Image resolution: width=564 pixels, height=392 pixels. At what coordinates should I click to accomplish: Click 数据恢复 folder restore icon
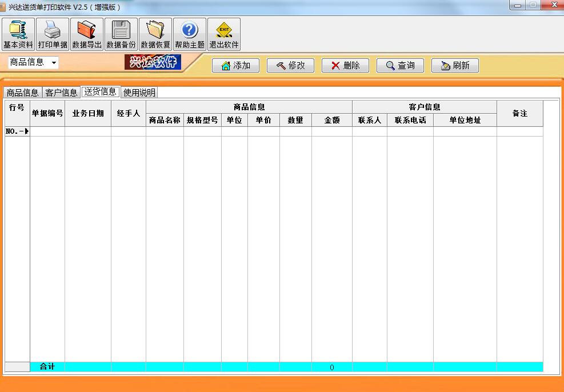click(155, 34)
